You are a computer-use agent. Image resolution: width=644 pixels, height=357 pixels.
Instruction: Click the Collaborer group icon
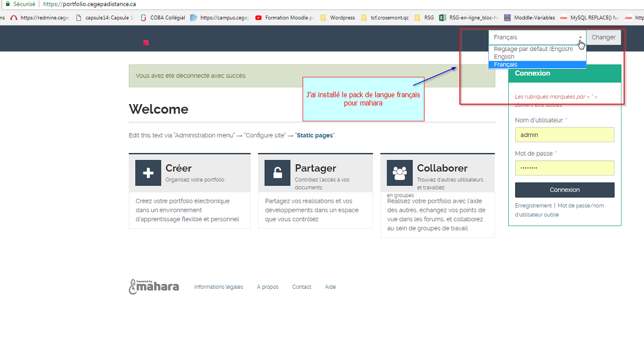click(399, 173)
